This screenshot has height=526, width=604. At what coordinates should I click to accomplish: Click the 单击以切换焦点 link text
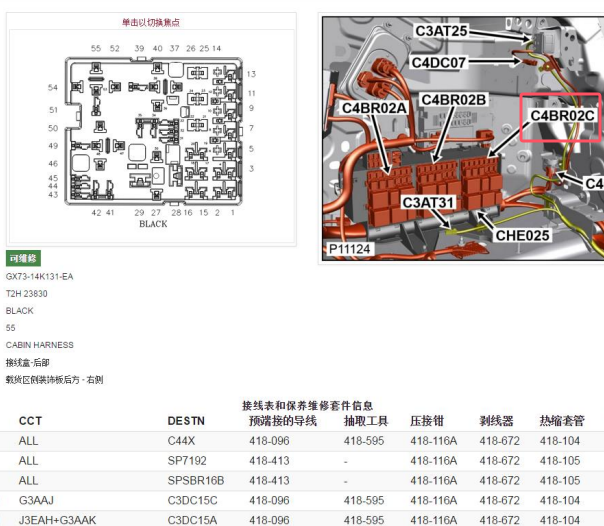pyautogui.click(x=151, y=22)
